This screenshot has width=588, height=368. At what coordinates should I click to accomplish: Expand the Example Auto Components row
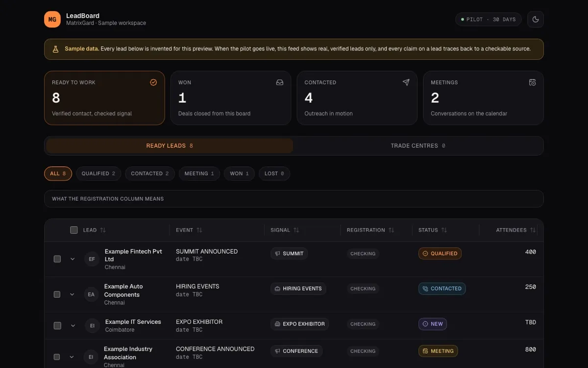73,294
